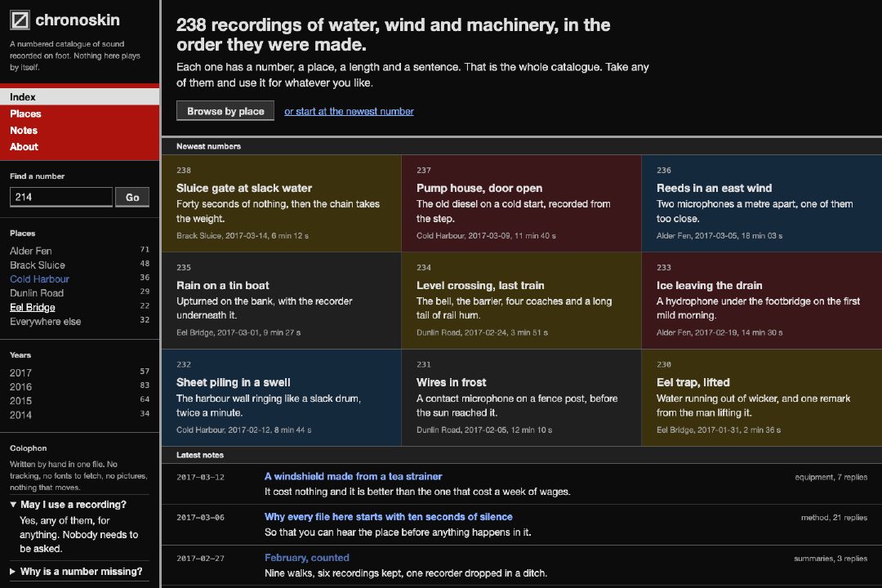This screenshot has height=588, width=882.
Task: Click 'equipment, 7 replies' note metadata
Action: [x=831, y=477]
